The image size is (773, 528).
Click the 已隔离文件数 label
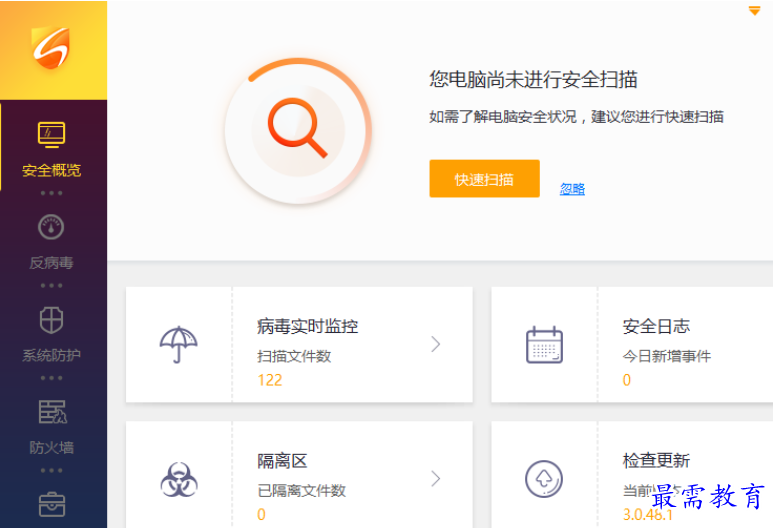[x=301, y=491]
